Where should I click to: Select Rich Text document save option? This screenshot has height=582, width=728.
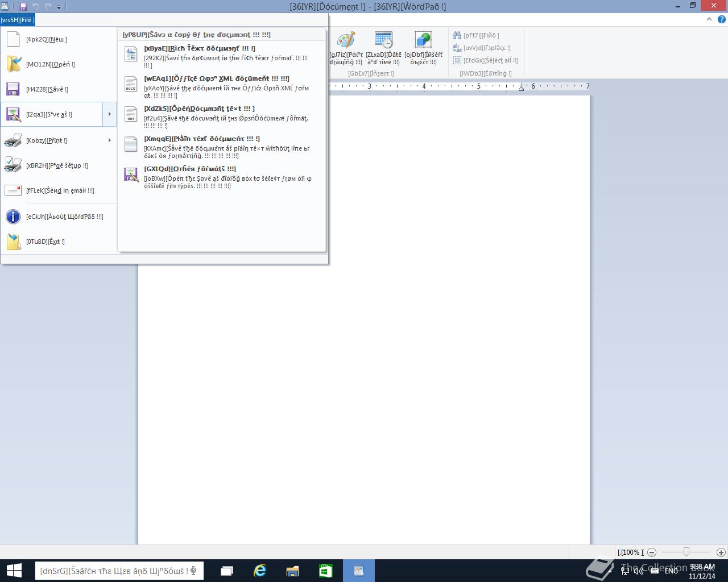[222, 56]
